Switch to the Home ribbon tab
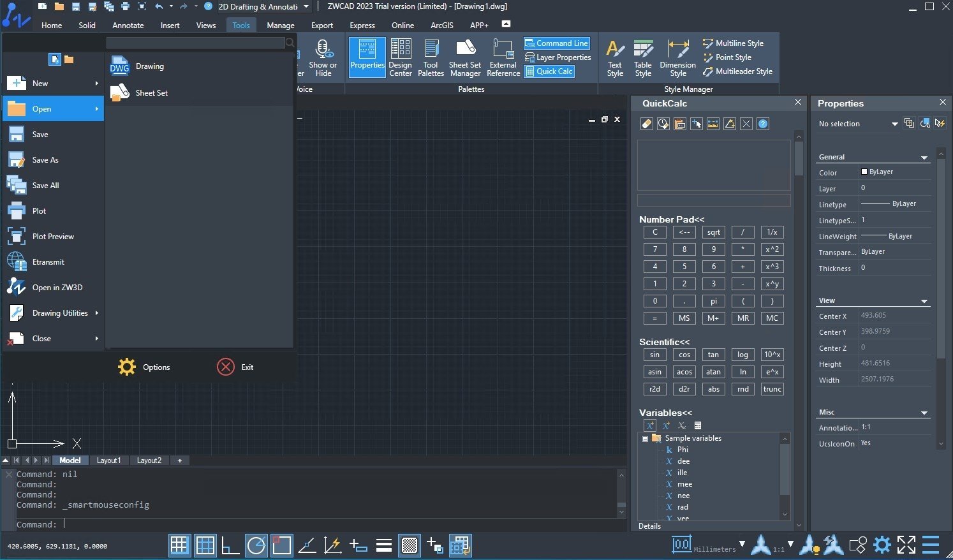 click(52, 26)
